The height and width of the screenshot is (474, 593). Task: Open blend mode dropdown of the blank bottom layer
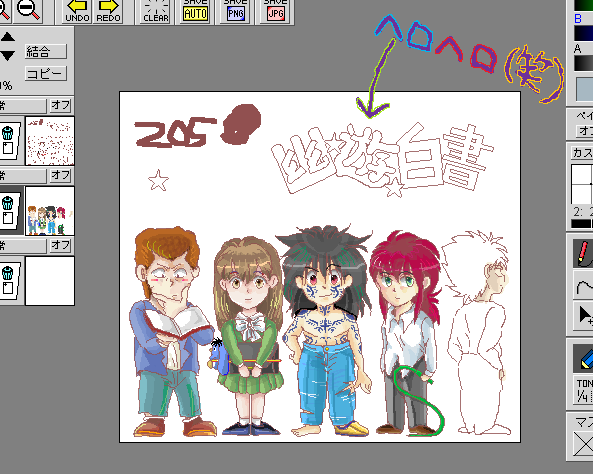coord(23,246)
